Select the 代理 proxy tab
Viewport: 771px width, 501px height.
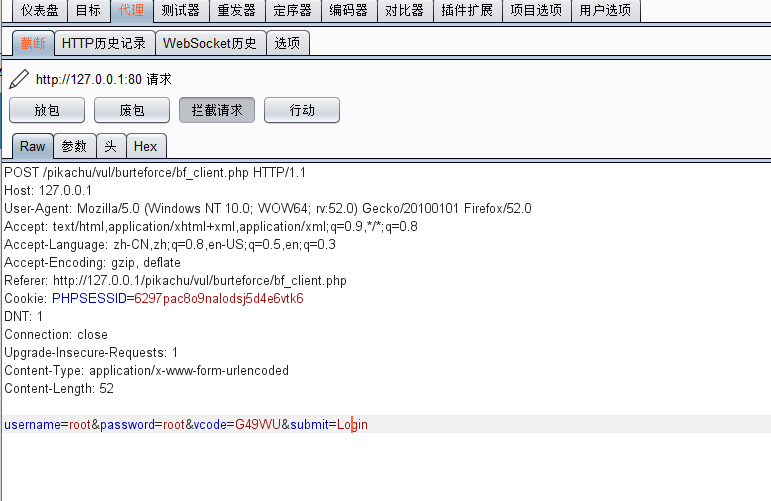[132, 10]
